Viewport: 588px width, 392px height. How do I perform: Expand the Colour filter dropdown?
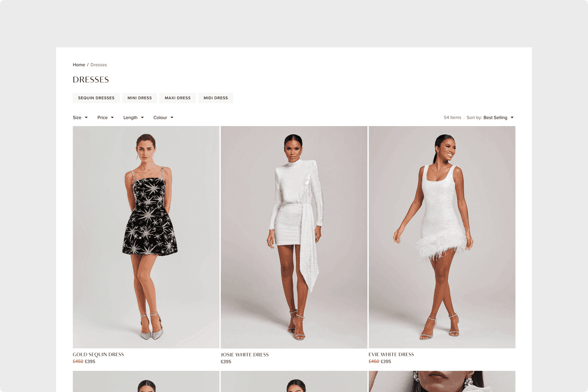click(164, 118)
